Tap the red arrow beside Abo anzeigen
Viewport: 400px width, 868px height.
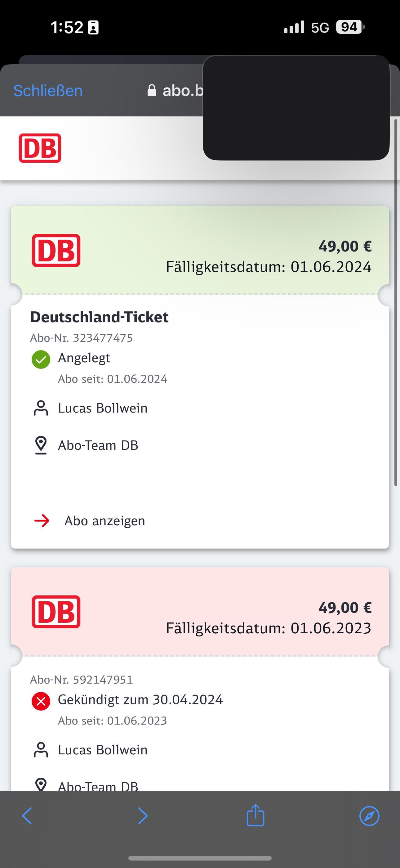click(x=42, y=521)
